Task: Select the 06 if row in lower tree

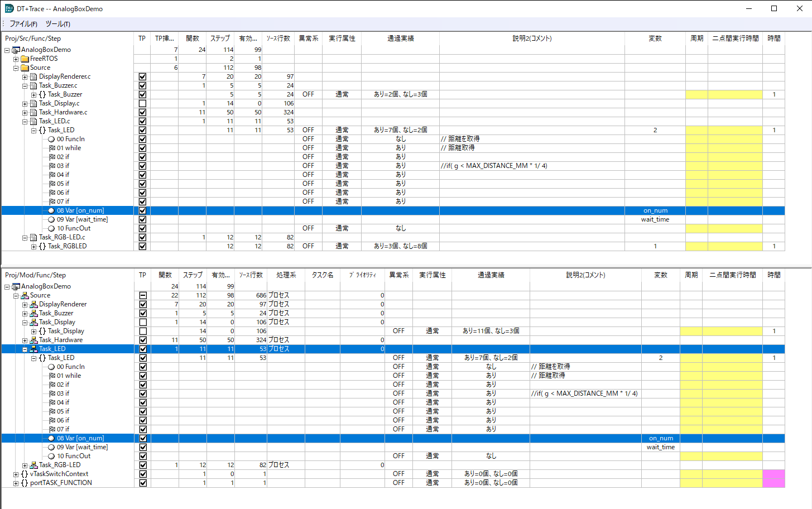Action: point(393,420)
